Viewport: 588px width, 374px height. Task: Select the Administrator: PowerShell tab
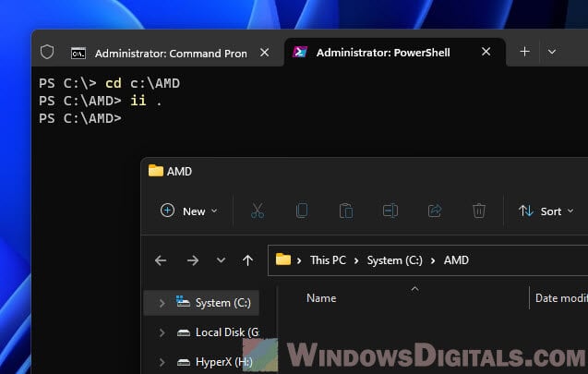[x=382, y=53]
